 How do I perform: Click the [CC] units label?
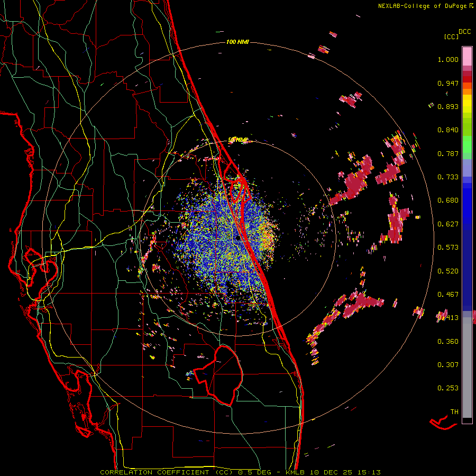click(x=451, y=36)
